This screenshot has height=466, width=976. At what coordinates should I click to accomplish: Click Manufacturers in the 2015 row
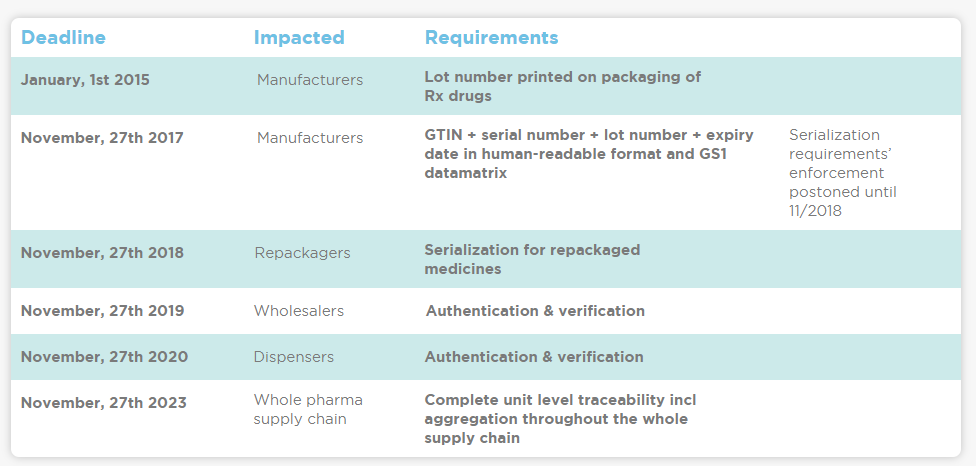(x=310, y=80)
